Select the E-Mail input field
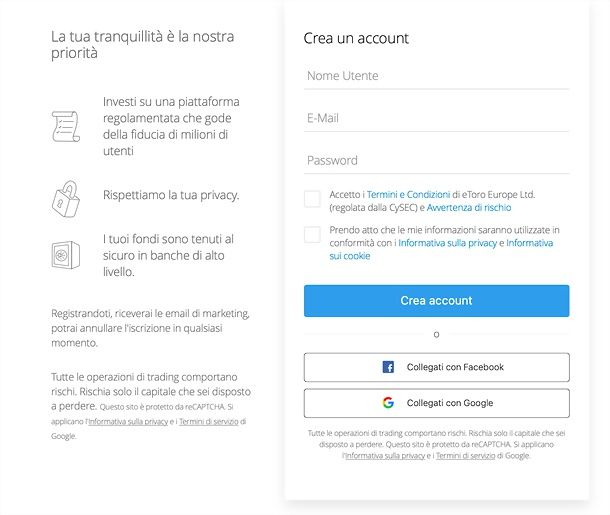Viewport: 610px width, 515px height. (436, 119)
